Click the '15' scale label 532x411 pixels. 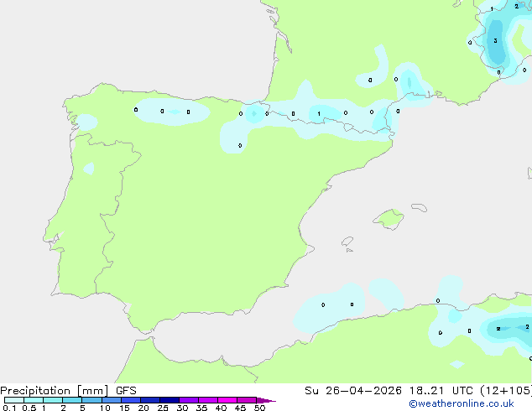point(124,408)
